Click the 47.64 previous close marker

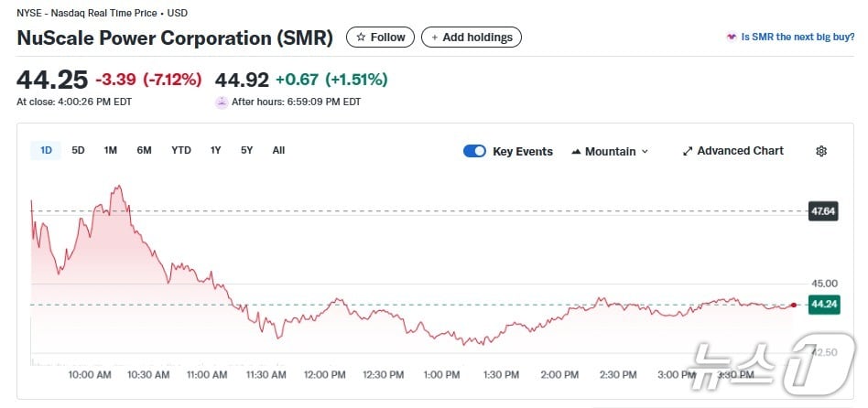823,211
